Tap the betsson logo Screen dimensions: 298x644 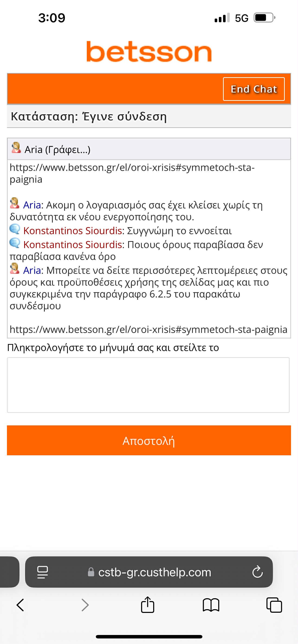click(149, 51)
